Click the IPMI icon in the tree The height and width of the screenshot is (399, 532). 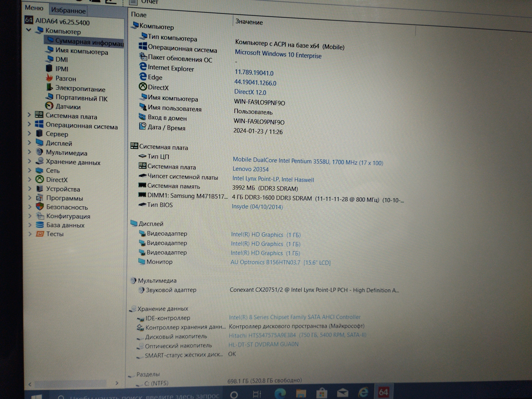tap(49, 68)
